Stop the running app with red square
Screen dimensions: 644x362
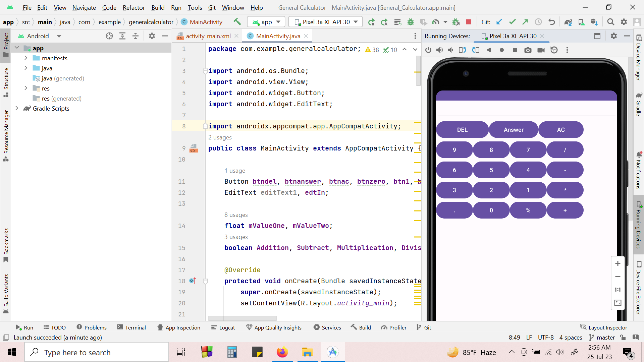pos(469,22)
